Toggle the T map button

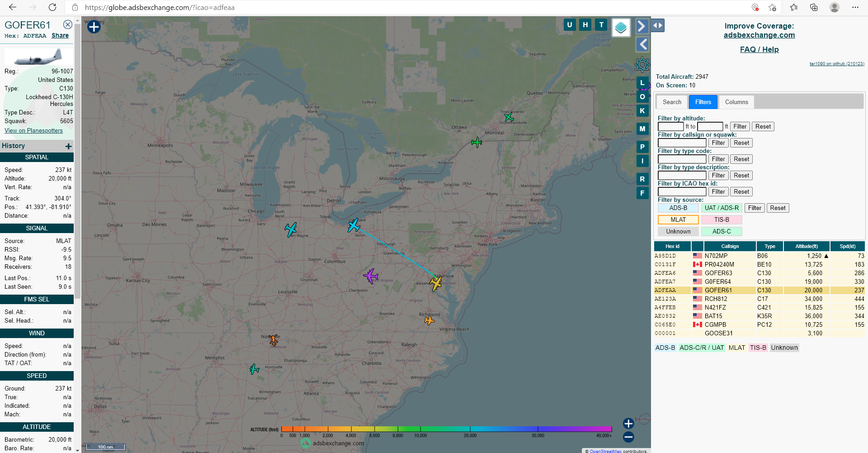pyautogui.click(x=601, y=25)
